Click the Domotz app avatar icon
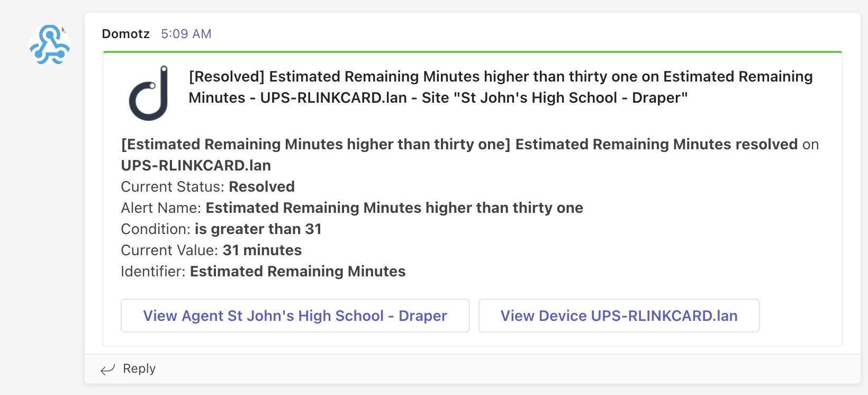Image resolution: width=868 pixels, height=395 pixels. pyautogui.click(x=49, y=45)
